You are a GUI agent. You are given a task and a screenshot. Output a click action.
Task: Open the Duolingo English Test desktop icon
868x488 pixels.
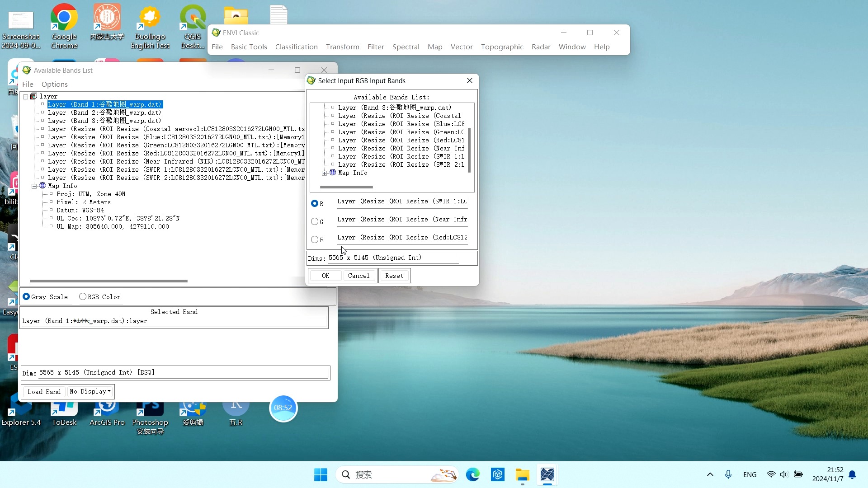pos(150,18)
